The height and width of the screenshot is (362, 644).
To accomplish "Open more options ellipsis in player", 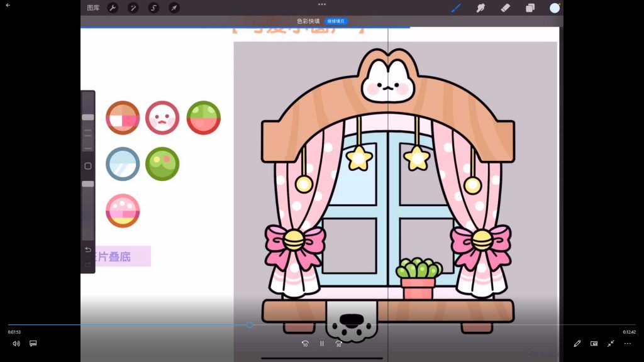I will [x=627, y=344].
